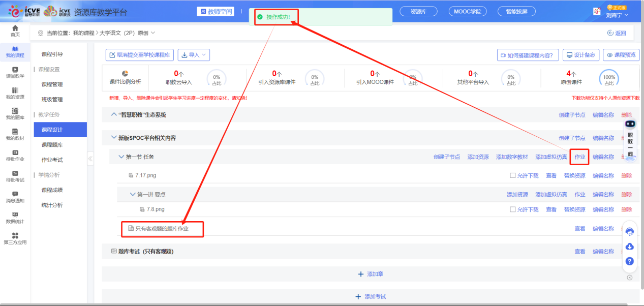Select 统计分析 in the course menu

tap(52, 205)
